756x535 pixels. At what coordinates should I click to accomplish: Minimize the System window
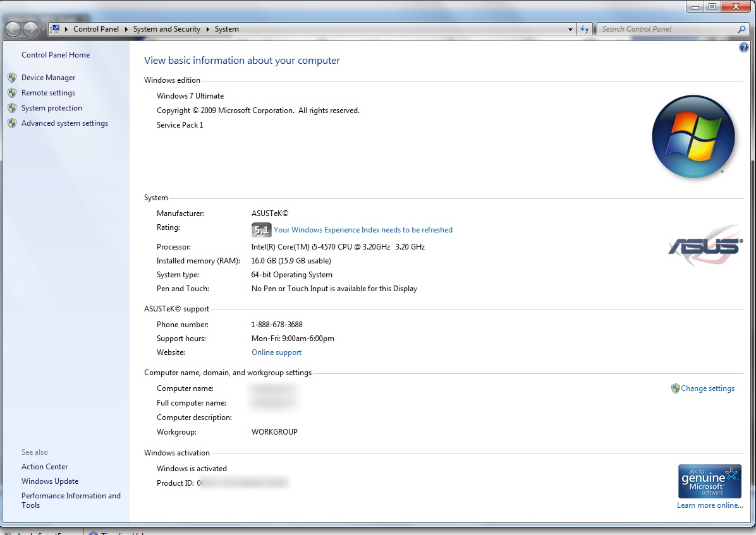pos(695,7)
